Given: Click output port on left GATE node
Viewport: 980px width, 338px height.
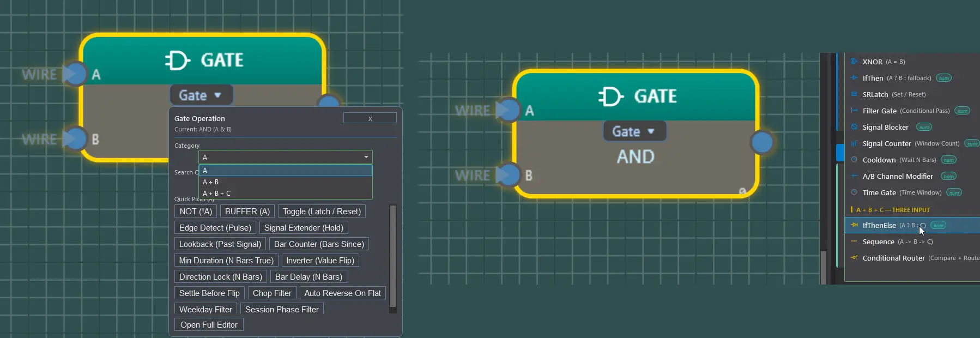Looking at the screenshot, I should (329, 101).
